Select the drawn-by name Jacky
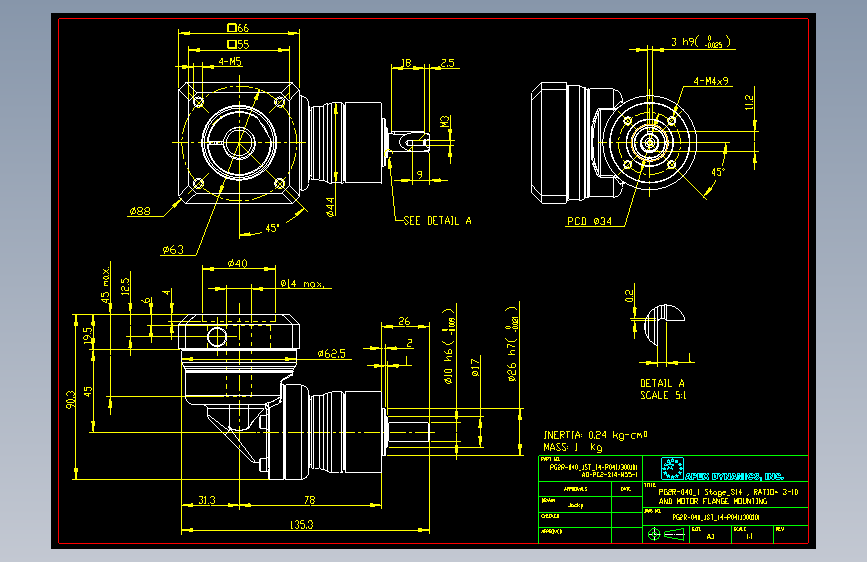The image size is (867, 562). point(575,505)
